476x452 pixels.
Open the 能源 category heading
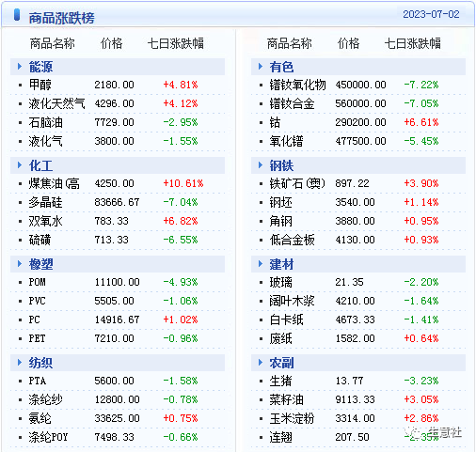click(x=40, y=67)
